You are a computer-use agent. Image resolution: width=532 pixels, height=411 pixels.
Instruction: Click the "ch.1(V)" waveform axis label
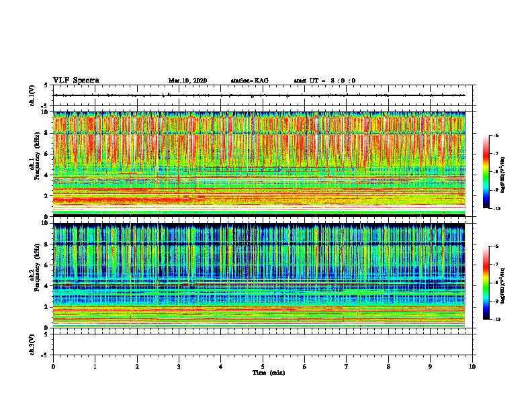(x=32, y=95)
